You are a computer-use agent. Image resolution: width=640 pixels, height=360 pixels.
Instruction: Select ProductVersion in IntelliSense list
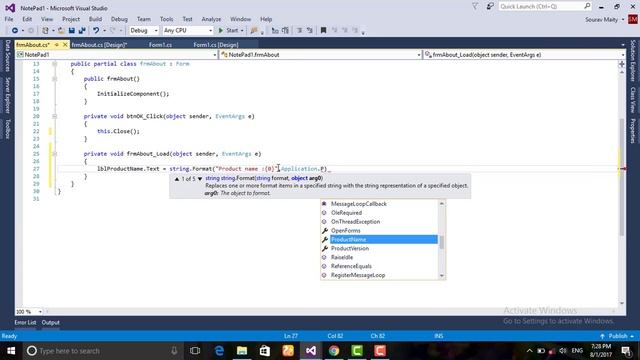click(x=379, y=249)
